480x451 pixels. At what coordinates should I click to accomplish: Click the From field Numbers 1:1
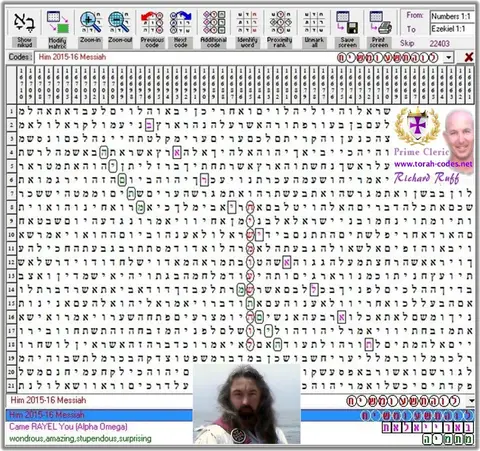click(x=452, y=16)
